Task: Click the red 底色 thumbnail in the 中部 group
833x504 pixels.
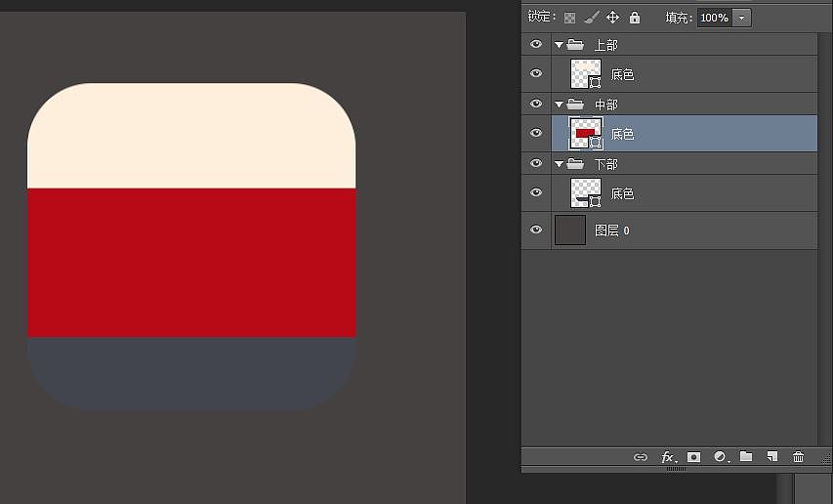Action: click(x=586, y=133)
